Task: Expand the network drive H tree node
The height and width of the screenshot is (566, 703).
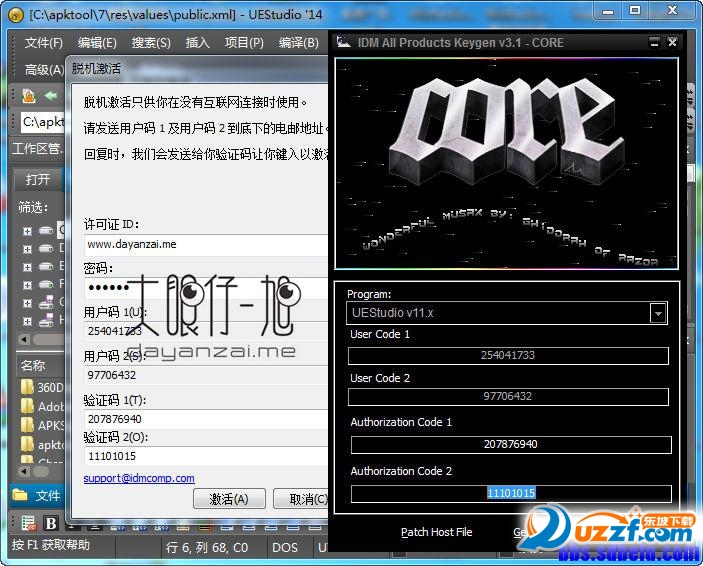Action: 27,321
